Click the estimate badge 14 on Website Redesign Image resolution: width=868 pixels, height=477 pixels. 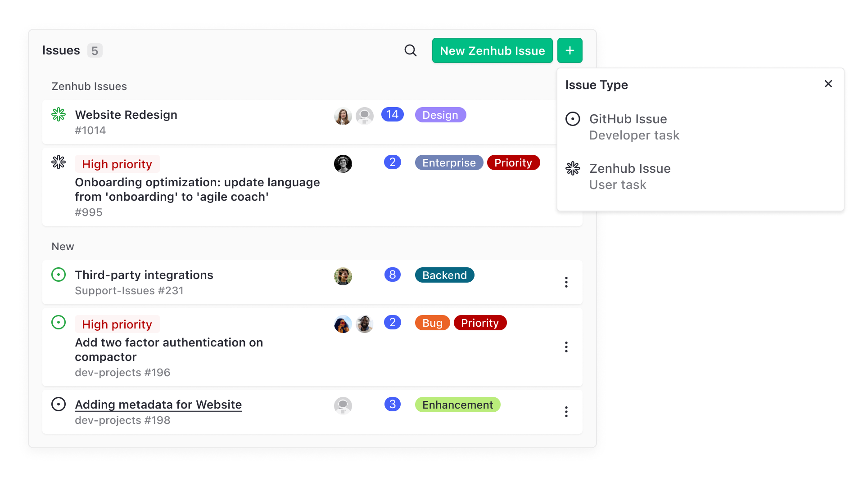392,114
